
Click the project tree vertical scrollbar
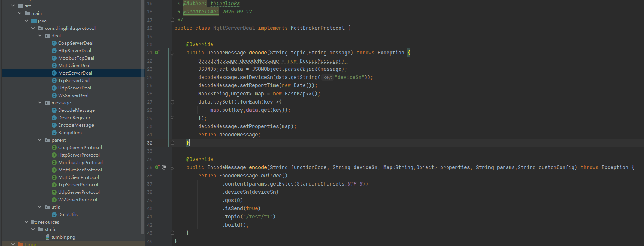[143, 112]
